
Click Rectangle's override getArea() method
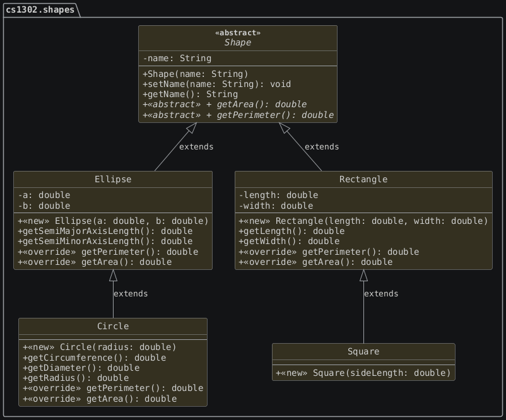tap(315, 262)
